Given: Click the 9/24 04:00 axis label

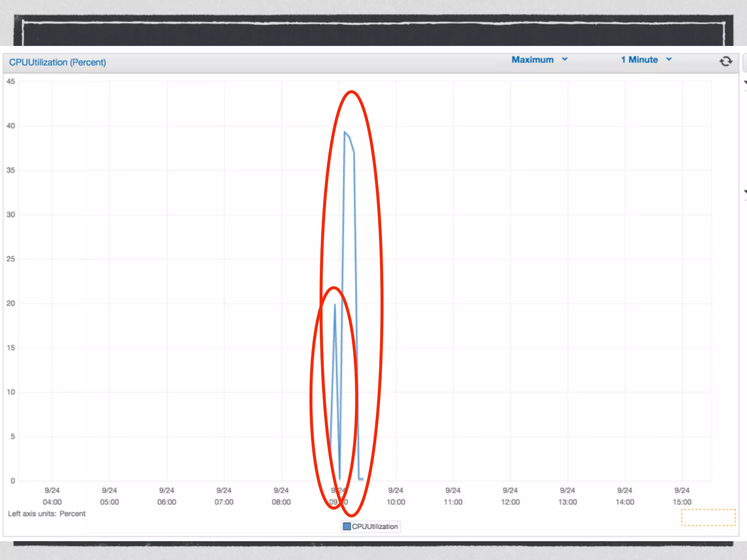Looking at the screenshot, I should [52, 496].
